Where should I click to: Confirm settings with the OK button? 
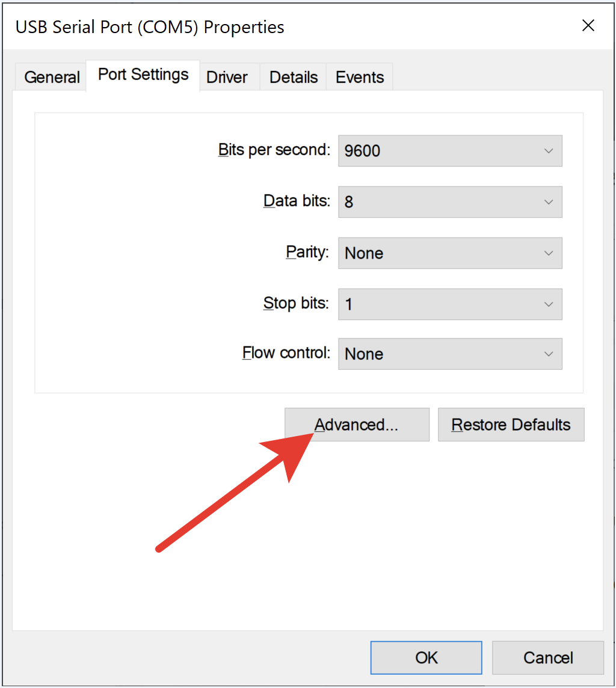426,658
